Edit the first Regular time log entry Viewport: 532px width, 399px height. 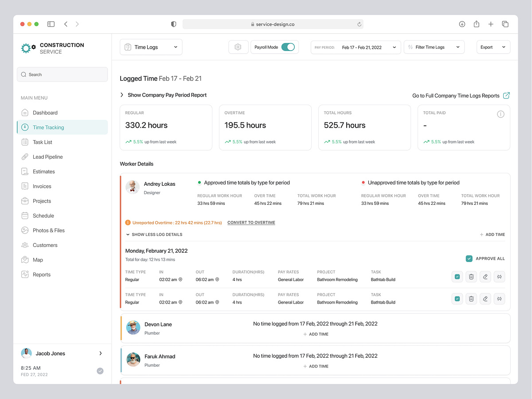pos(485,277)
